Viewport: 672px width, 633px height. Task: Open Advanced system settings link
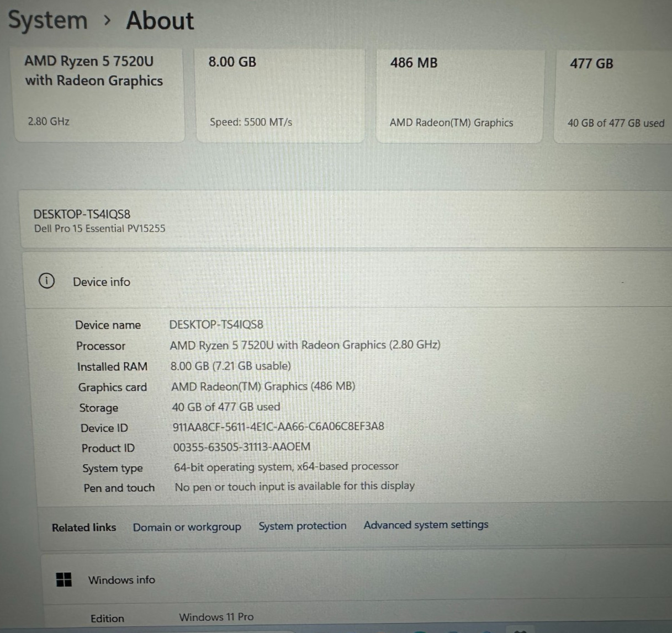(x=426, y=525)
